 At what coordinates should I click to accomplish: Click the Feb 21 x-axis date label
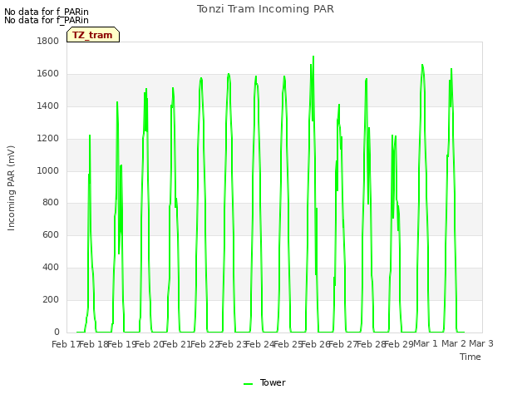pyautogui.click(x=176, y=344)
